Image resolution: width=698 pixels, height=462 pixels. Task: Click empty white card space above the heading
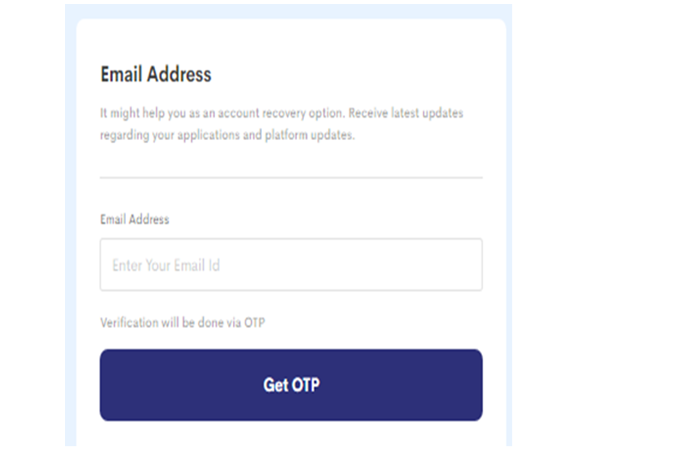tap(291, 40)
